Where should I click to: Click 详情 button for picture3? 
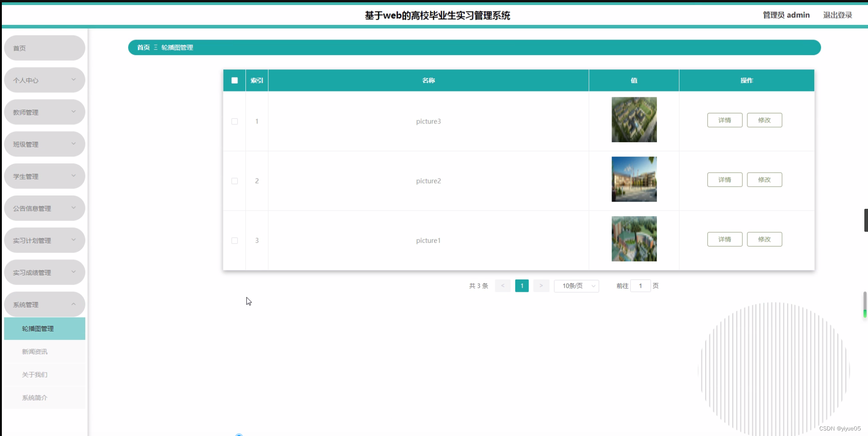[x=724, y=120]
